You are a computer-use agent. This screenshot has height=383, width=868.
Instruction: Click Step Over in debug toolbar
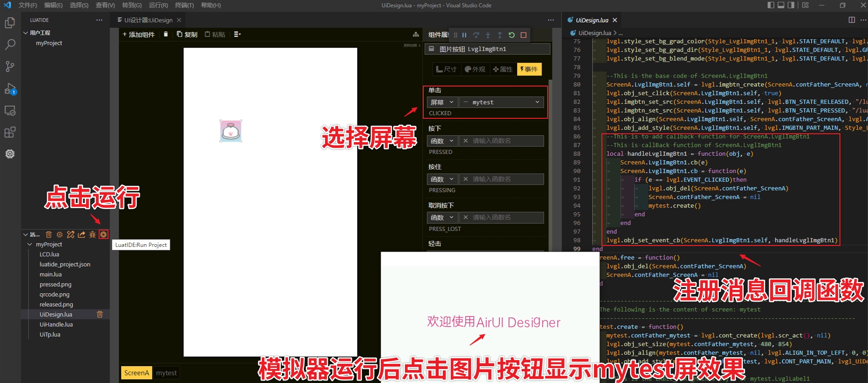pyautogui.click(x=476, y=35)
